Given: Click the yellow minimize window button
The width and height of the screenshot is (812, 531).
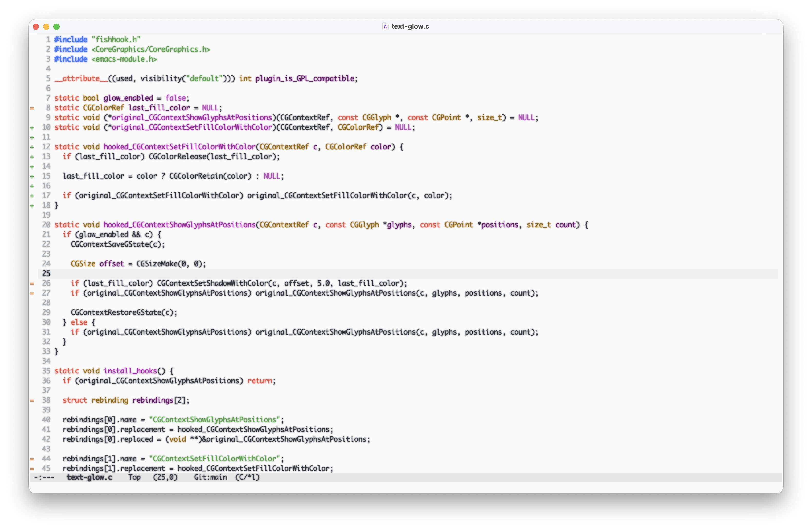Looking at the screenshot, I should [x=46, y=27].
